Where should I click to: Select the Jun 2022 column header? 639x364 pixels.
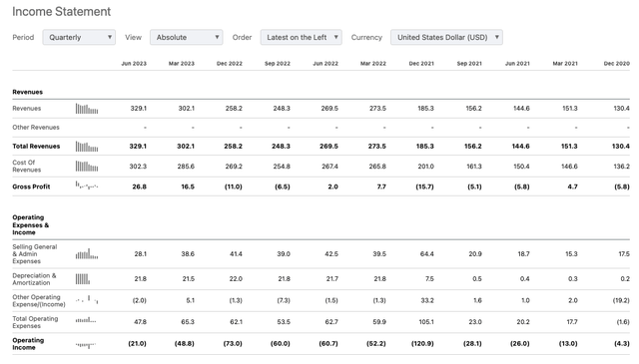[x=325, y=64]
